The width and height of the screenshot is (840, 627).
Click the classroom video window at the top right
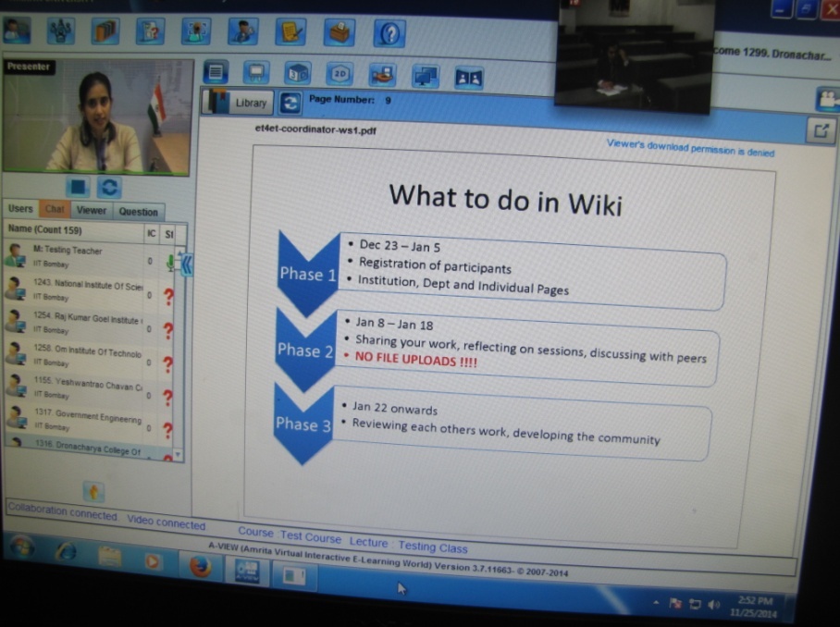635,55
